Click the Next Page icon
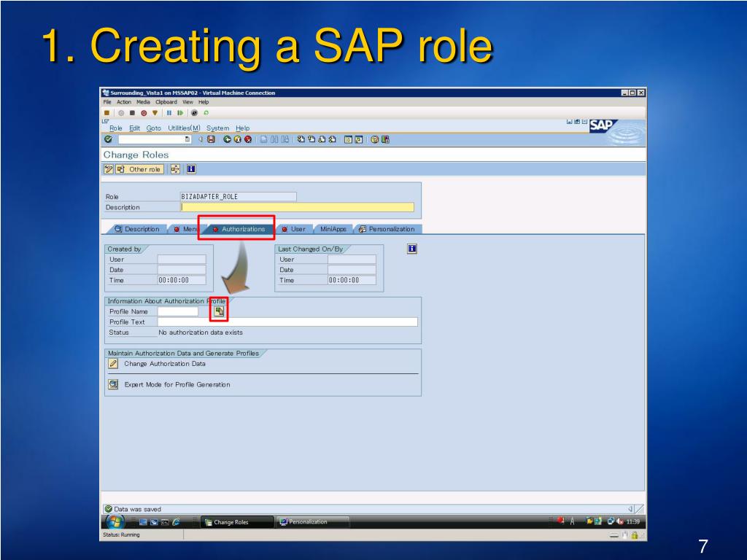 pos(322,139)
